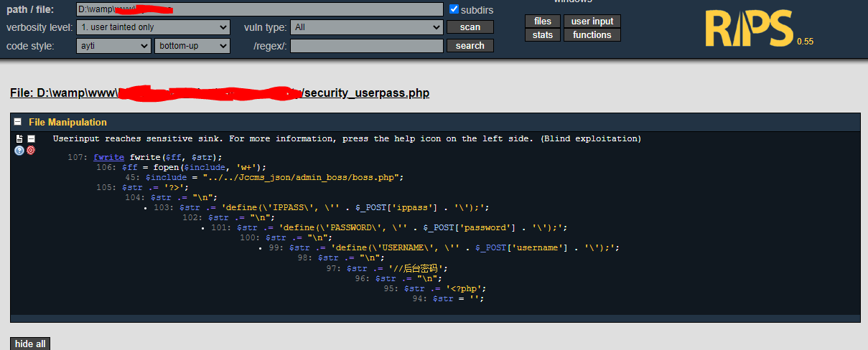Viewport: 868px width, 350px height.
Task: Click the scan button
Action: tap(470, 27)
